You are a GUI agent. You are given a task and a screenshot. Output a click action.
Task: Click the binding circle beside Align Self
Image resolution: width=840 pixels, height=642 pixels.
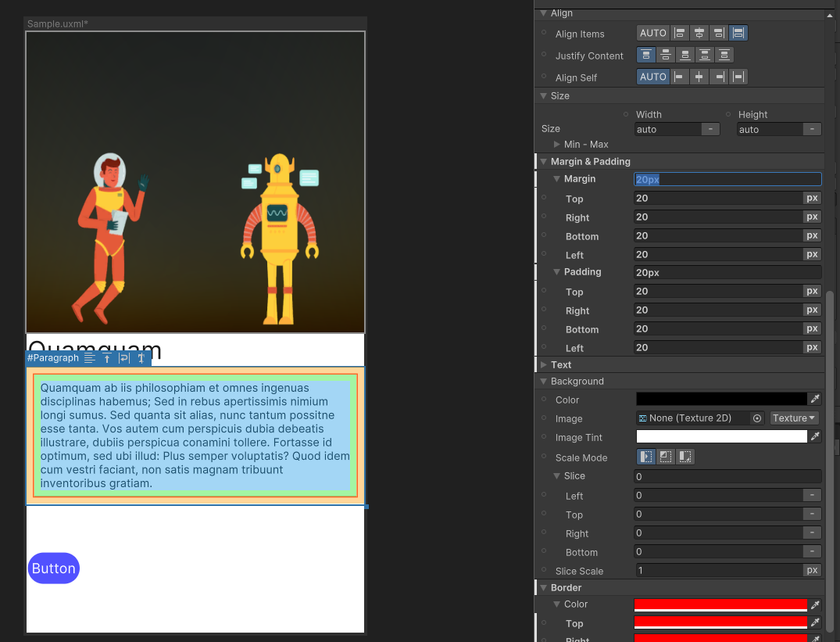544,76
